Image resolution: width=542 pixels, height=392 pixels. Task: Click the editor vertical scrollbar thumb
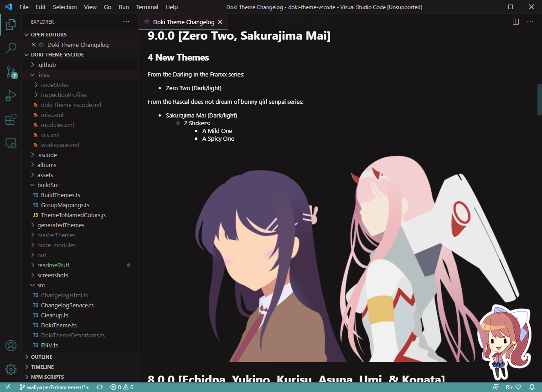coord(540,99)
